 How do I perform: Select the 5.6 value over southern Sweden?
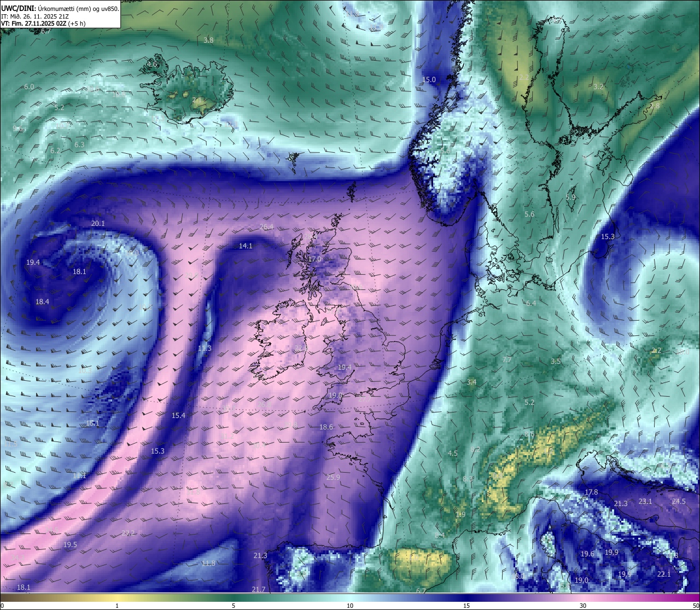pyautogui.click(x=529, y=214)
